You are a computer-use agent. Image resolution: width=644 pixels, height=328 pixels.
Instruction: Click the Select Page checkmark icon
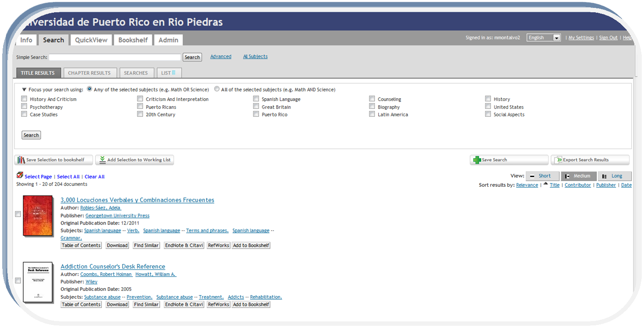20,175
